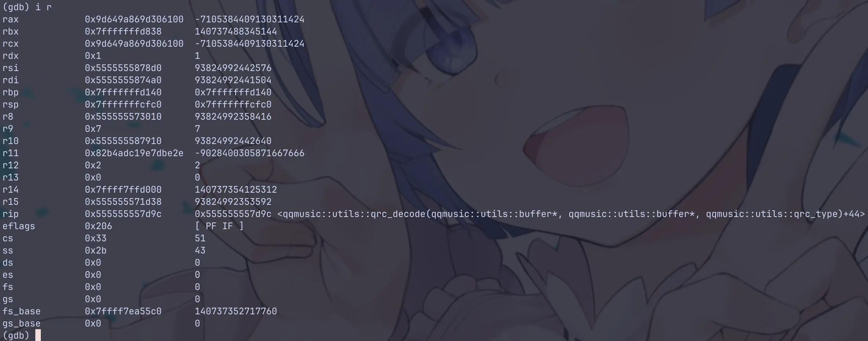The width and height of the screenshot is (868, 341).
Task: Click rcx decimal value -7105384409130311424
Action: (x=250, y=44)
